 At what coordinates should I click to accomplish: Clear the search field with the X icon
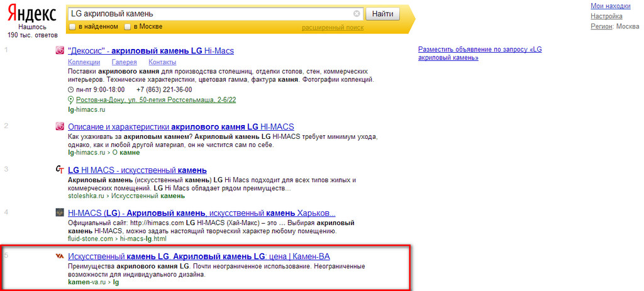point(357,14)
